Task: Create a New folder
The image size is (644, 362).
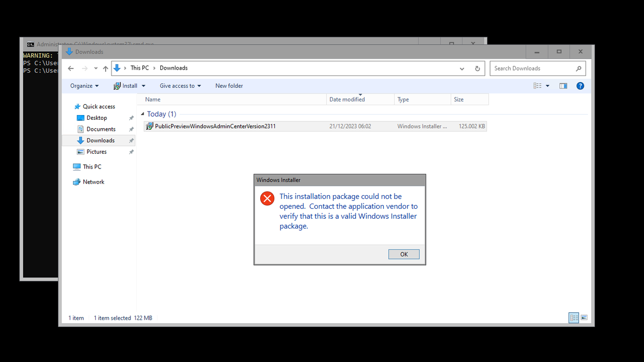Action: coord(229,86)
